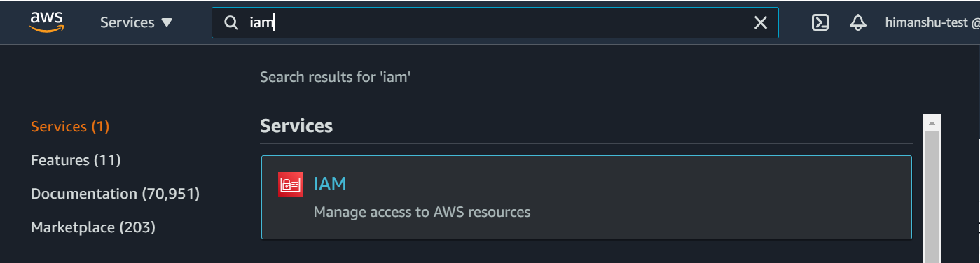Click the red IAM service icon
Viewport: 980px width, 263px height.
click(x=291, y=184)
